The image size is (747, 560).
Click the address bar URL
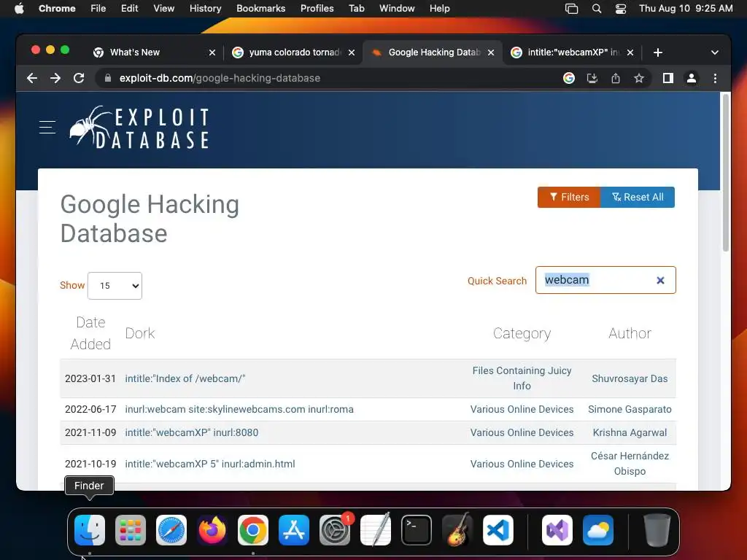click(x=220, y=78)
